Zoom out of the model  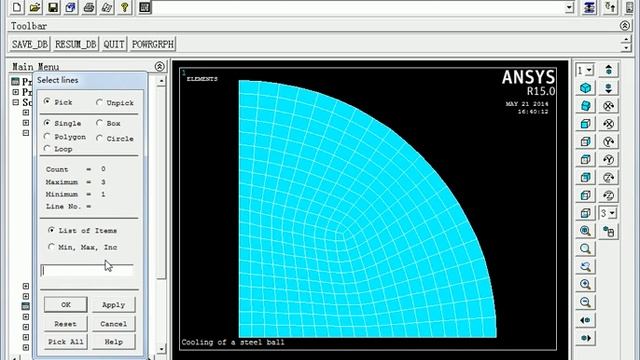tap(585, 302)
